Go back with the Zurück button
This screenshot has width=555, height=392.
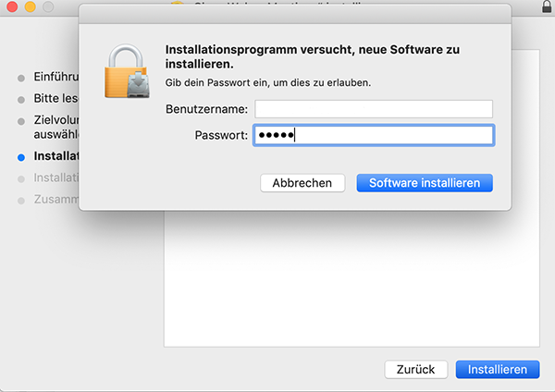415,369
